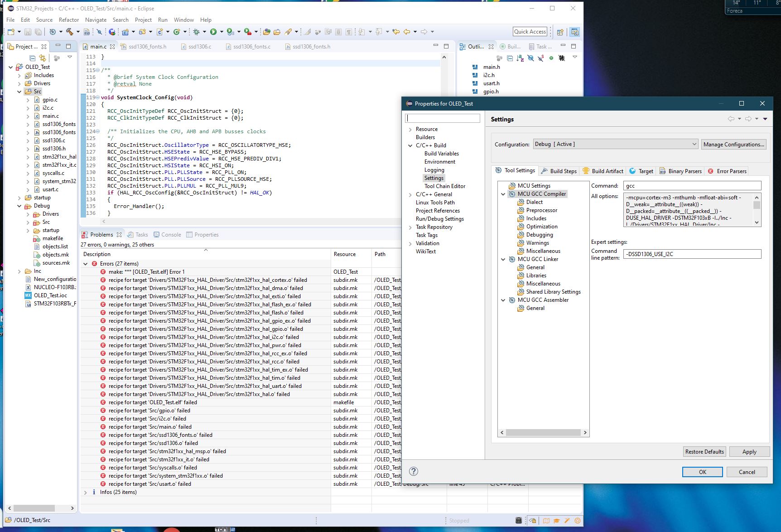Viewport: 781px width, 532px height.
Task: Close the main.c editor tab
Action: click(x=112, y=47)
